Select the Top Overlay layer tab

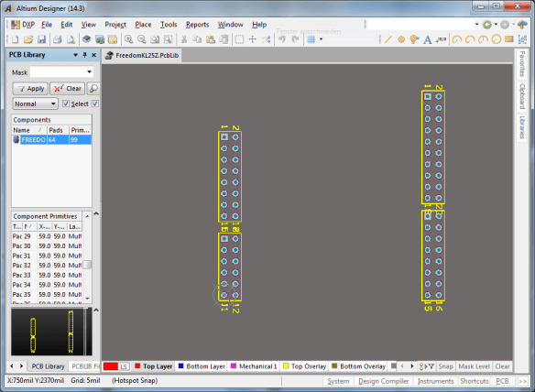point(304,366)
